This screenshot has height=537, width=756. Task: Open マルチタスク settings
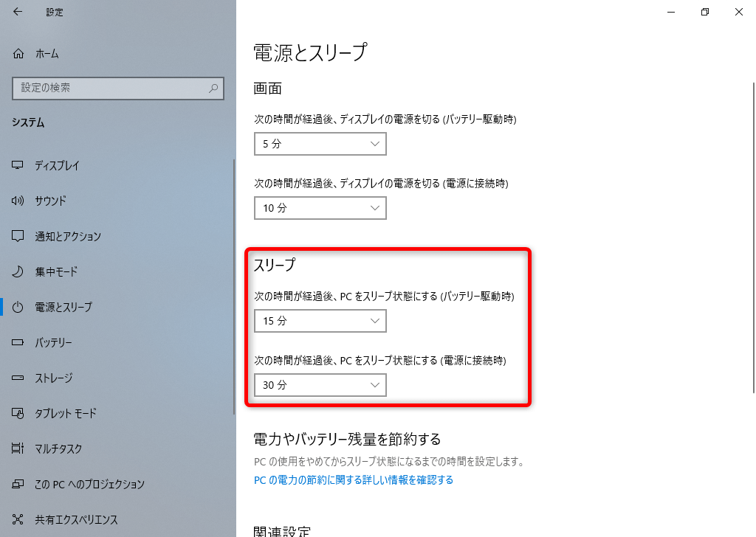(59, 448)
